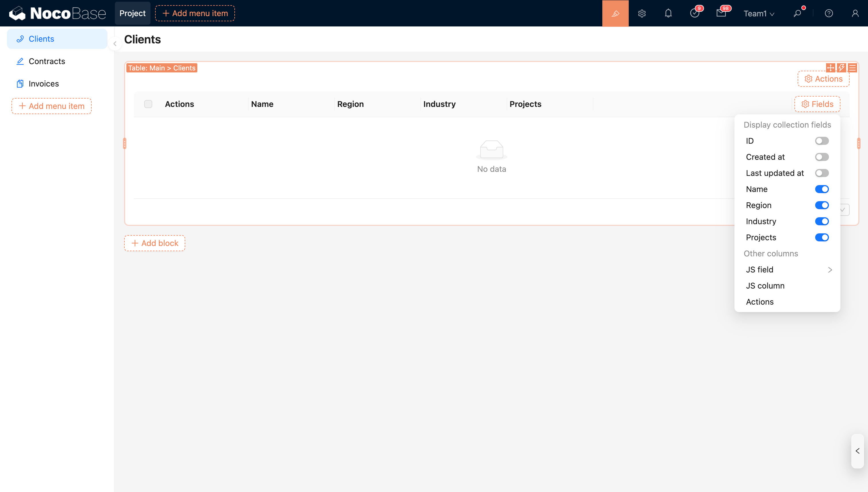Select JS column menu entry

tap(765, 286)
